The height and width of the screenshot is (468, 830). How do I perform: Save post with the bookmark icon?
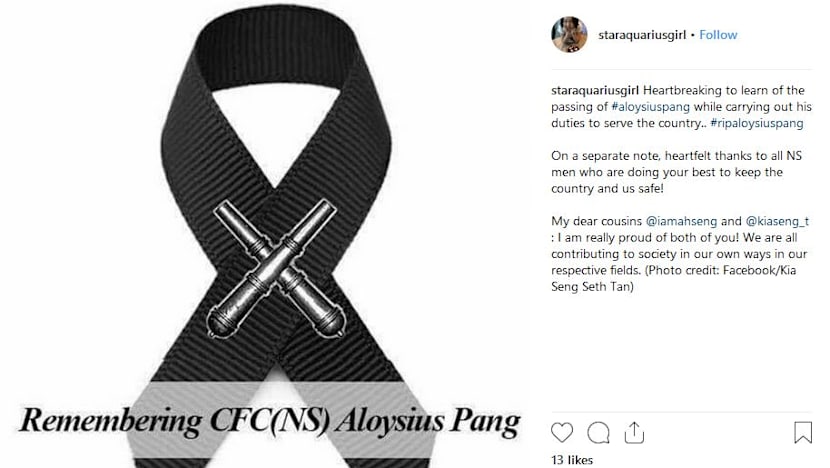[802, 432]
